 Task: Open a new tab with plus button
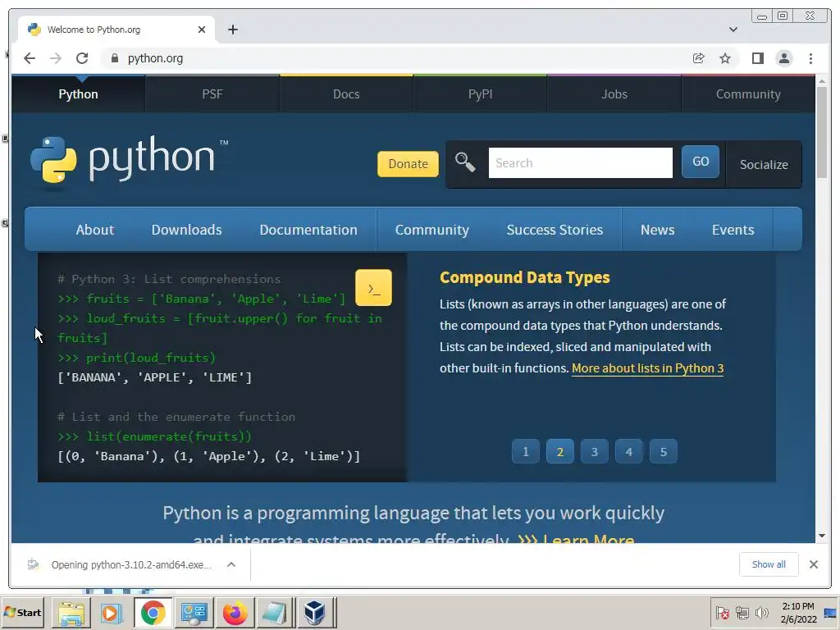click(232, 30)
